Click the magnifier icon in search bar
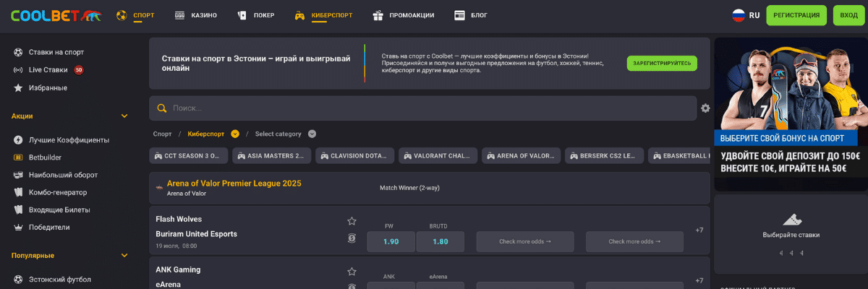 [x=162, y=108]
